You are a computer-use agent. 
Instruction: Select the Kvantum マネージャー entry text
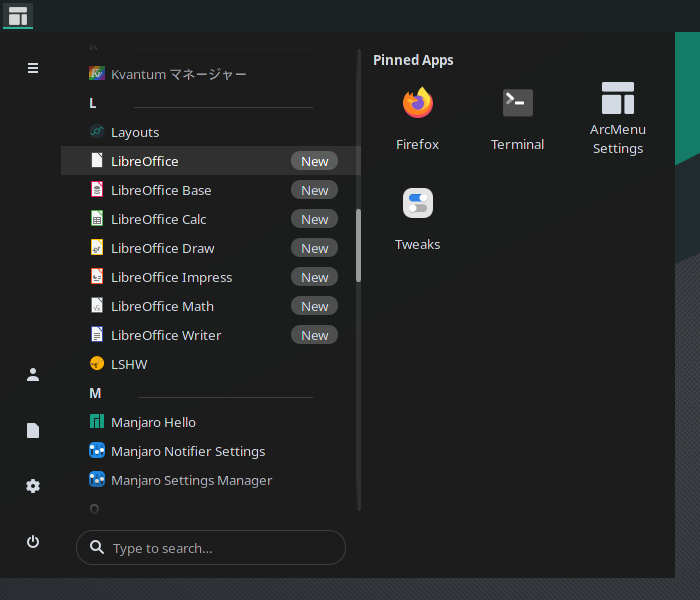[x=179, y=74]
